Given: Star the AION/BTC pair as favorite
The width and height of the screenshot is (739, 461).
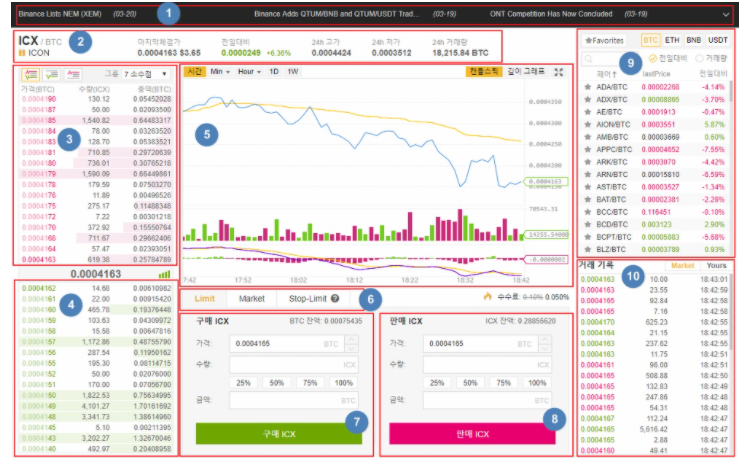Looking at the screenshot, I should tap(588, 124).
